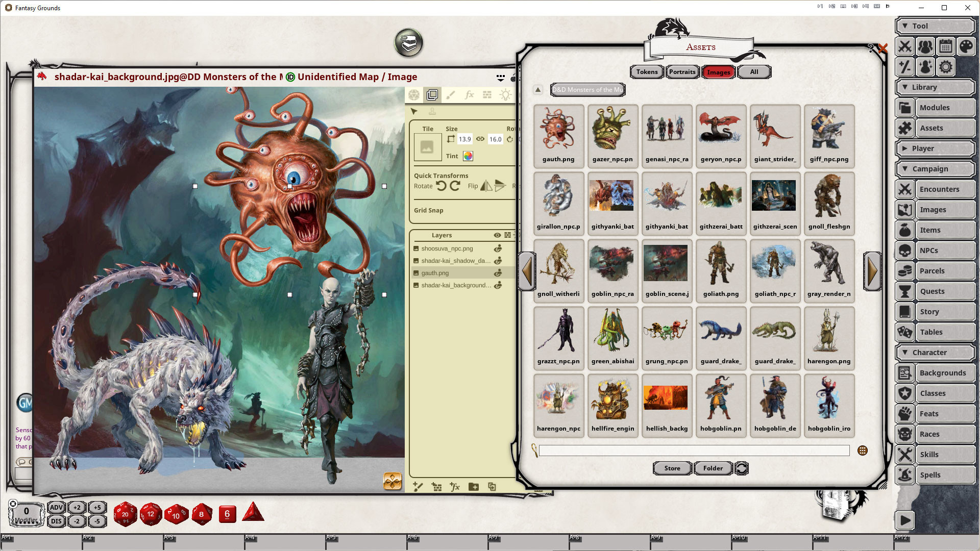Collapse the Campaign section in the sidebar

[935, 168]
